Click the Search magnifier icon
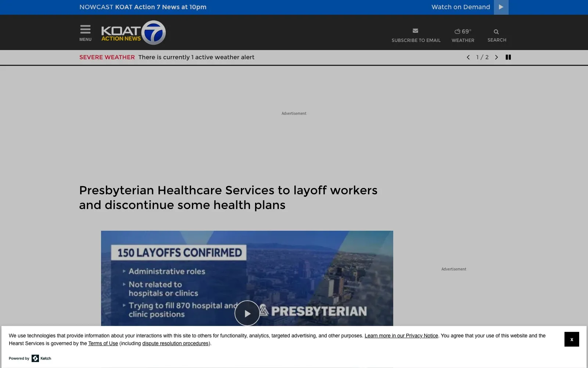The width and height of the screenshot is (588, 368). [496, 32]
